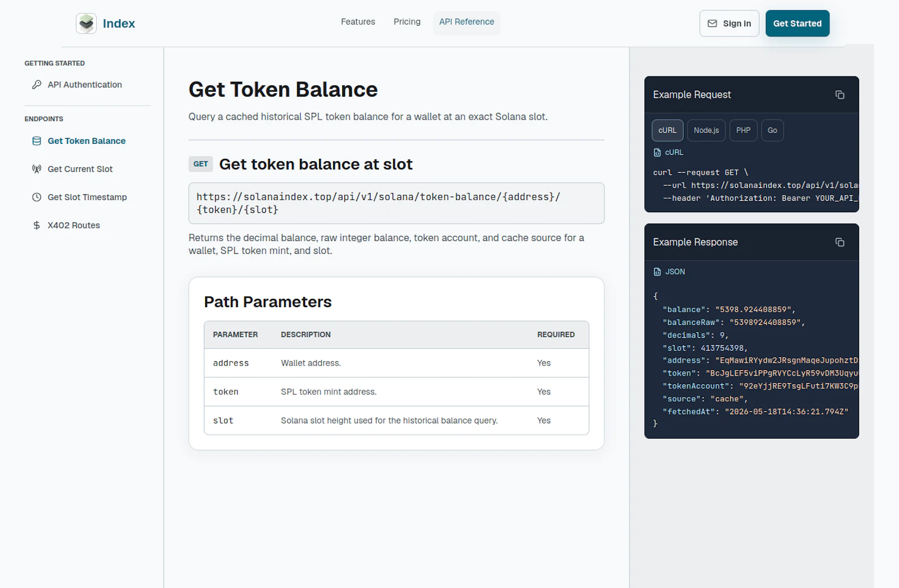Click the broadcast icon beside Get Current Slot
This screenshot has height=588, width=899.
(37, 169)
